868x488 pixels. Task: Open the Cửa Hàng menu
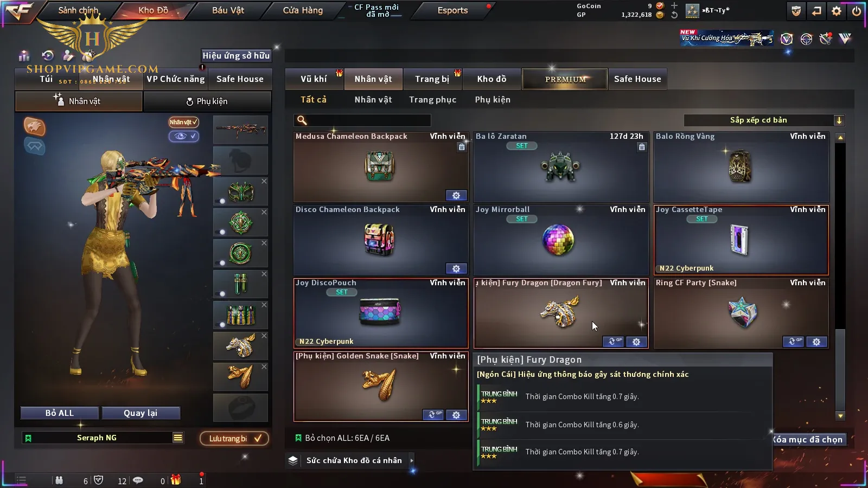pyautogui.click(x=303, y=10)
